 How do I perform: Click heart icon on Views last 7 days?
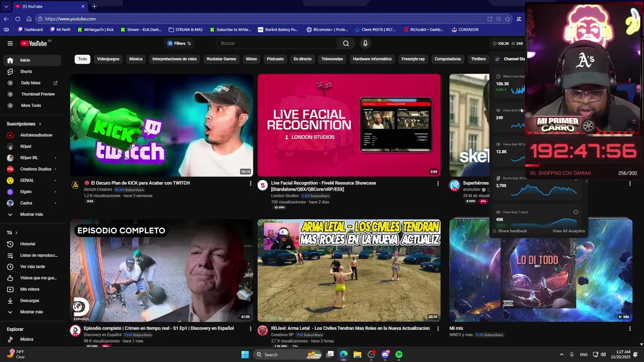576,212
